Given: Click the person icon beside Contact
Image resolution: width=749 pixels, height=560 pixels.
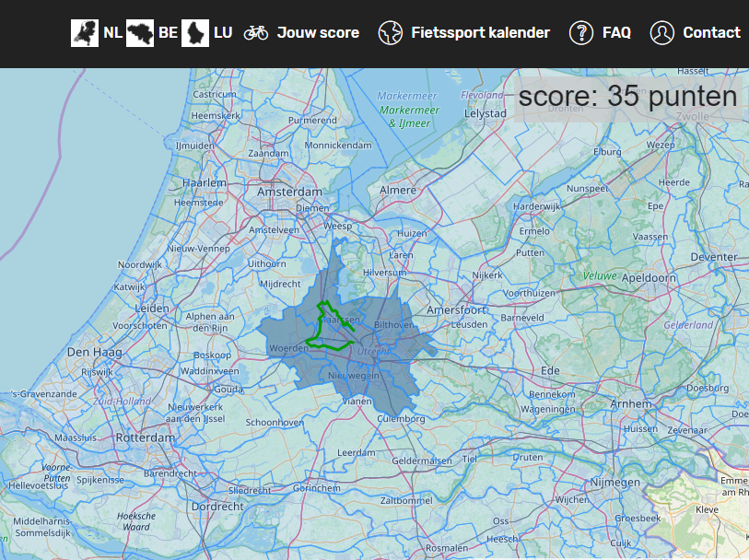Looking at the screenshot, I should tap(661, 32).
